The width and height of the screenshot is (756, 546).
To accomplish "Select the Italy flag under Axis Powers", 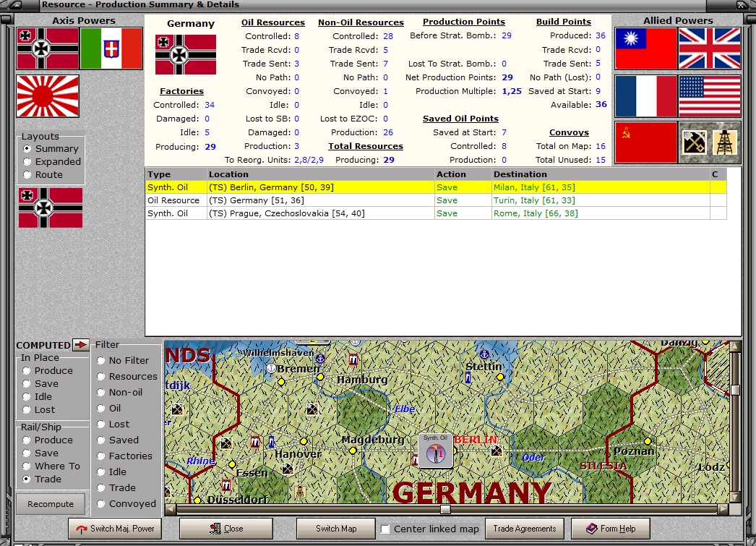I will click(x=111, y=48).
